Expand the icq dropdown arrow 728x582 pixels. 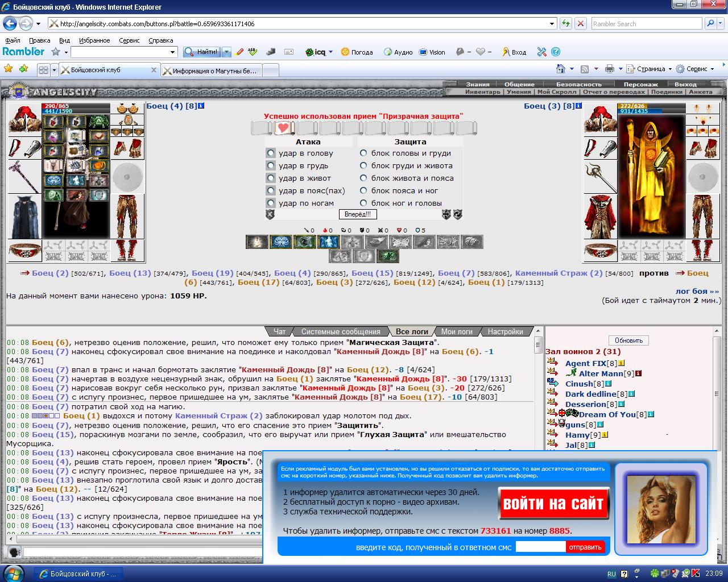point(330,52)
